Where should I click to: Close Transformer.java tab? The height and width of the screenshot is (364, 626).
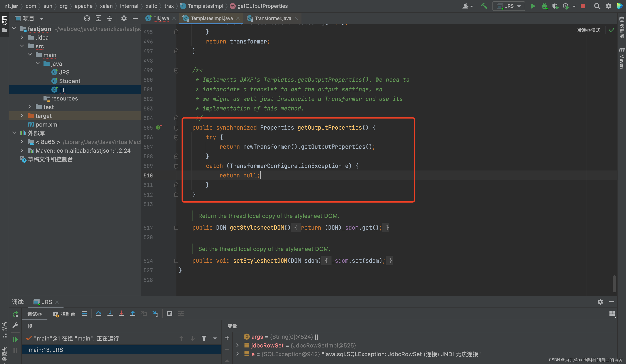point(296,18)
